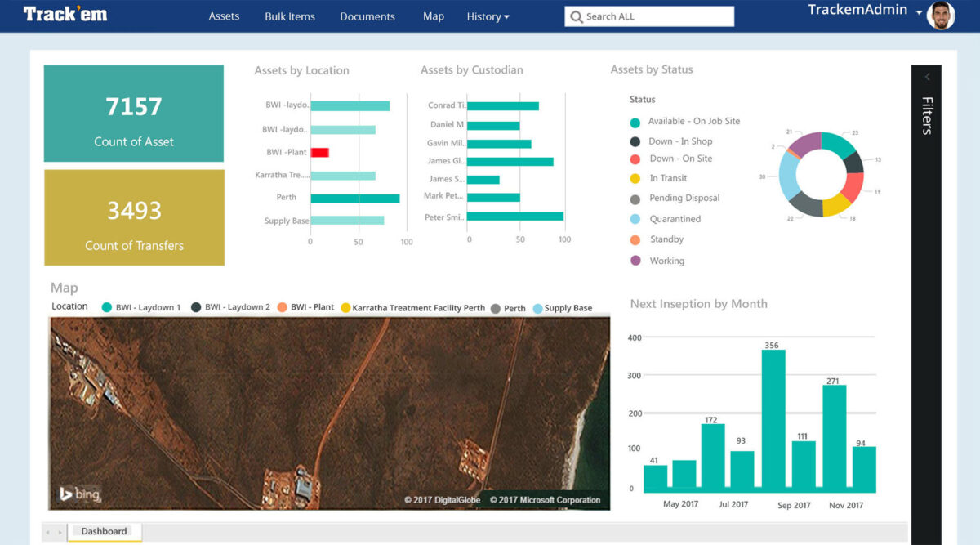Screen dimensions: 980x545
Task: Open the Assets menu
Action: tap(224, 16)
